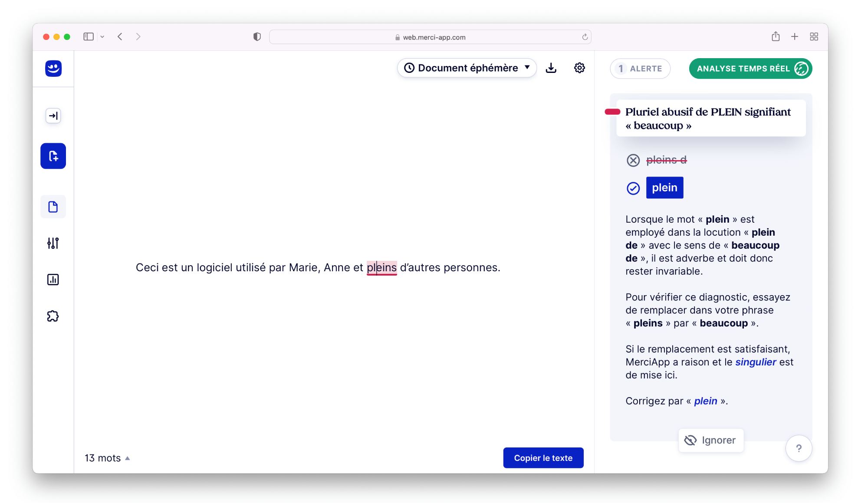868x503 pixels.
Task: Expand the 1 alerte notification dropdown
Action: [640, 68]
